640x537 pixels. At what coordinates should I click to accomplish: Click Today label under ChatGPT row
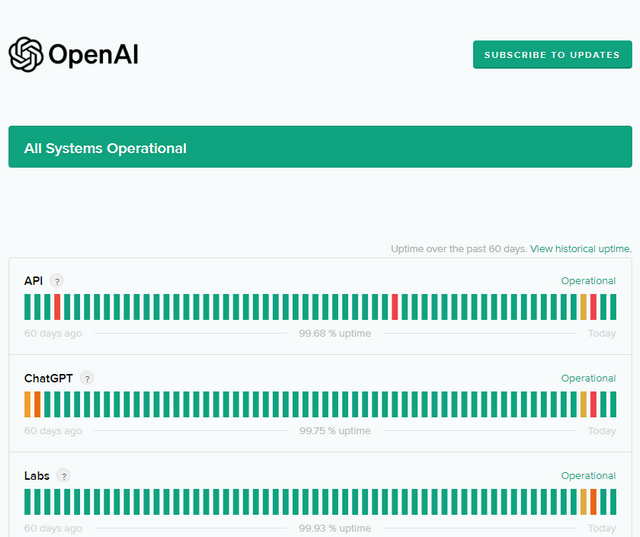click(602, 431)
